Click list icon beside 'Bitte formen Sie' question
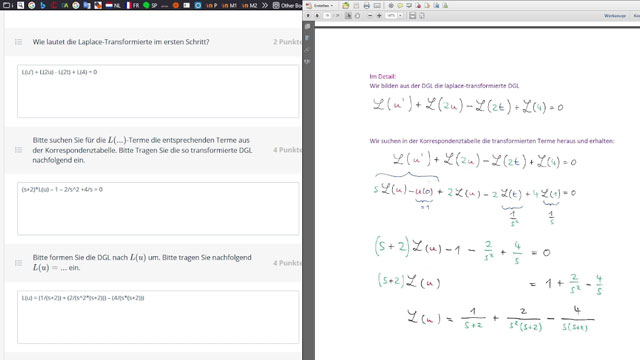 pyautogui.click(x=18, y=263)
